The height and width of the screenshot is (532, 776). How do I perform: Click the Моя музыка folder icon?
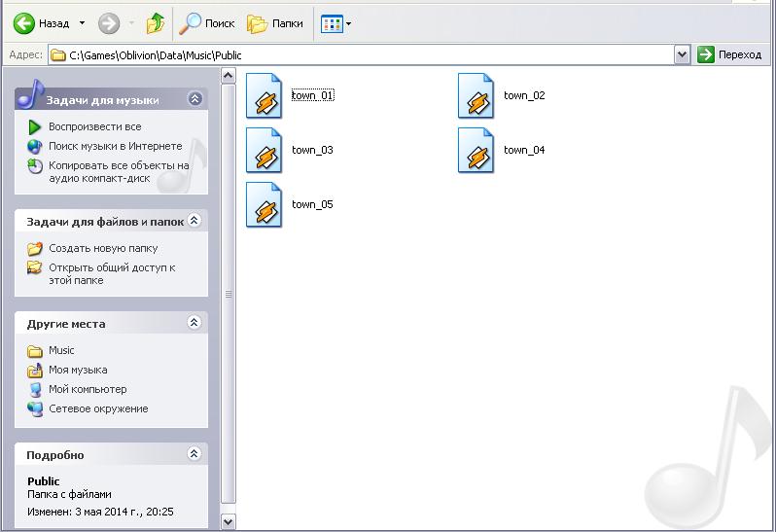[35, 371]
